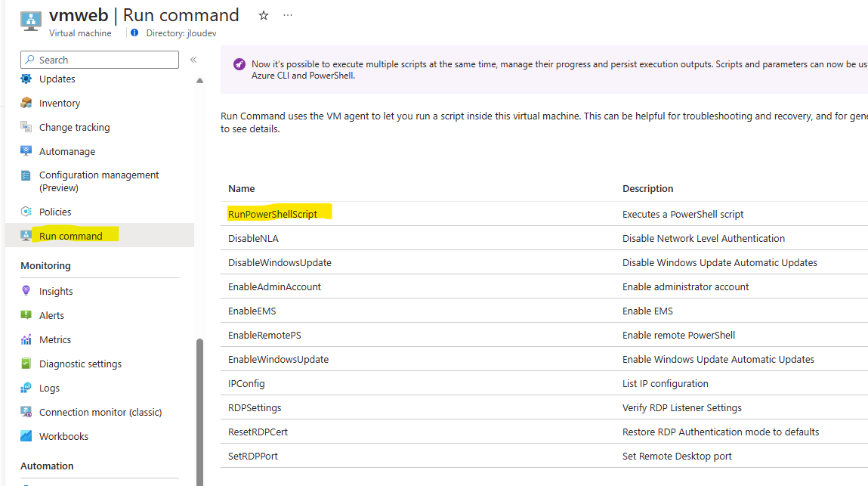Open Metrics under Monitoring

coord(55,339)
